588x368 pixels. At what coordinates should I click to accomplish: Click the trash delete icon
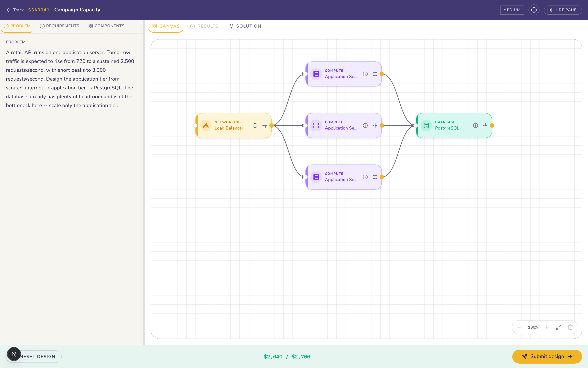(x=570, y=327)
